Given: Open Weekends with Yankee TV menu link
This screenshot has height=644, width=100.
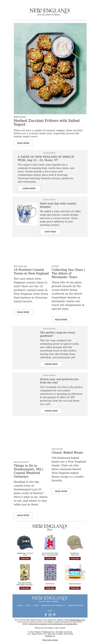Looking at the screenshot, I should pyautogui.click(x=53, y=606).
